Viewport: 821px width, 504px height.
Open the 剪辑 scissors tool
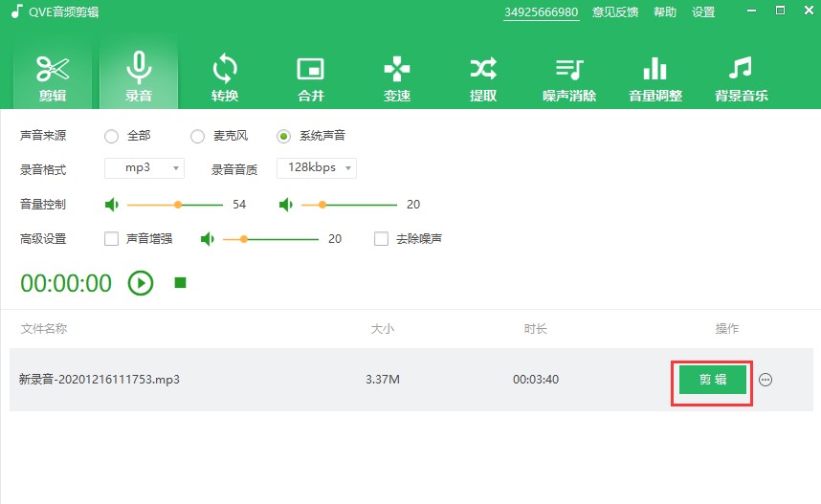[53, 77]
